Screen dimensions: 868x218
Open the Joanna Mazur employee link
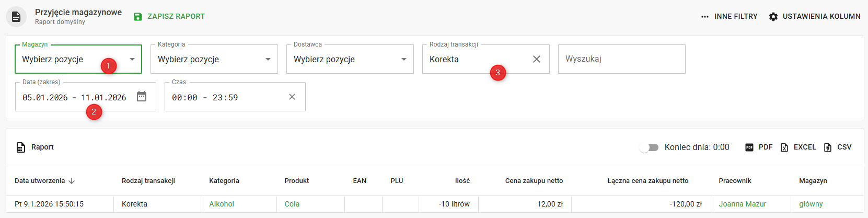click(742, 204)
